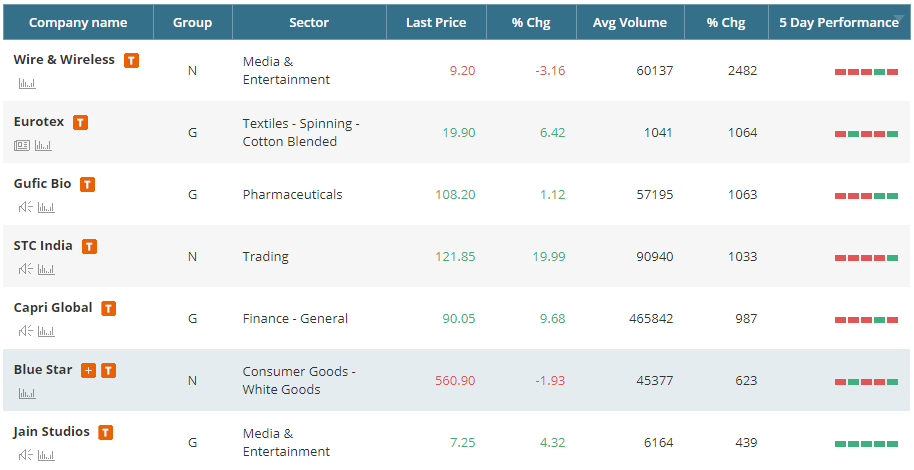Click average volume 6164 for Jain Studios

pyautogui.click(x=659, y=443)
